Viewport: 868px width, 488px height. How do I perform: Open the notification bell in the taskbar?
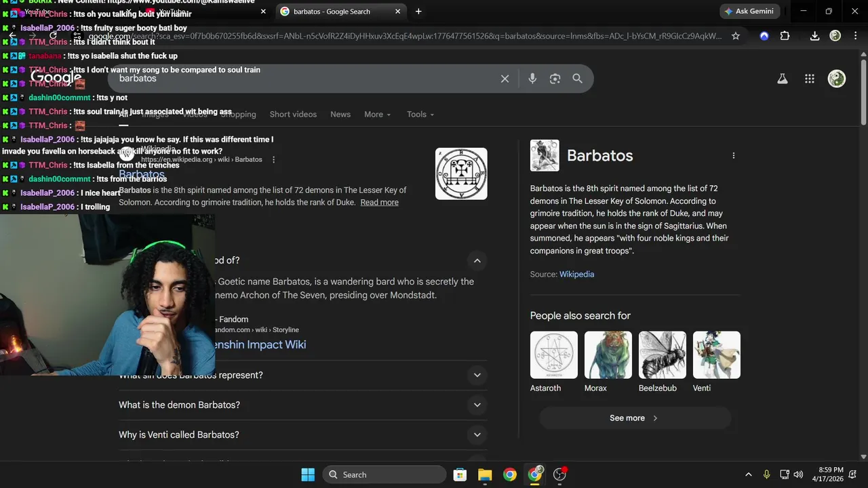click(x=853, y=474)
